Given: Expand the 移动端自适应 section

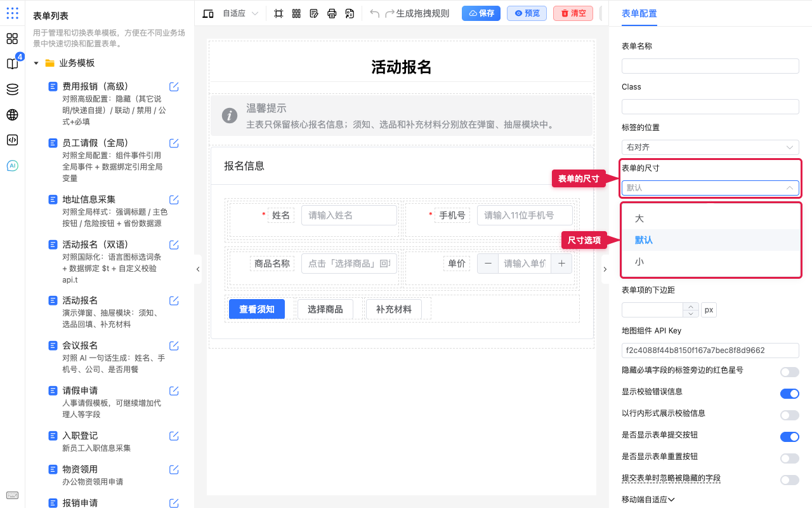Looking at the screenshot, I should [x=648, y=500].
